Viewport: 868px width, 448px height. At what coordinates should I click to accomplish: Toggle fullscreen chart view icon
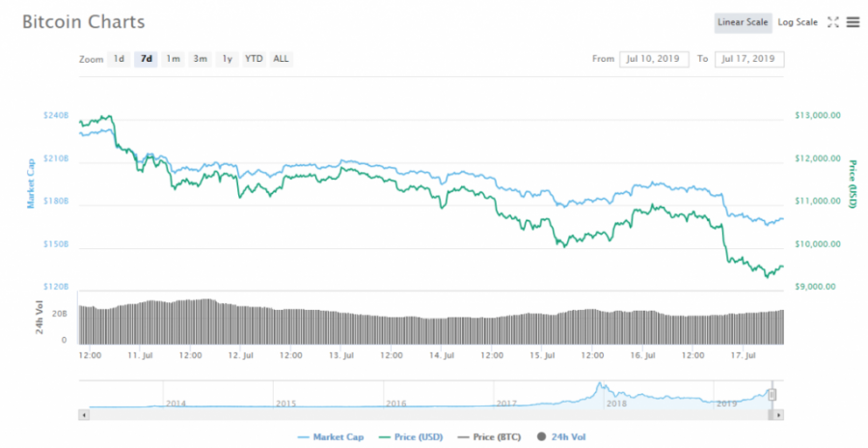click(x=833, y=22)
